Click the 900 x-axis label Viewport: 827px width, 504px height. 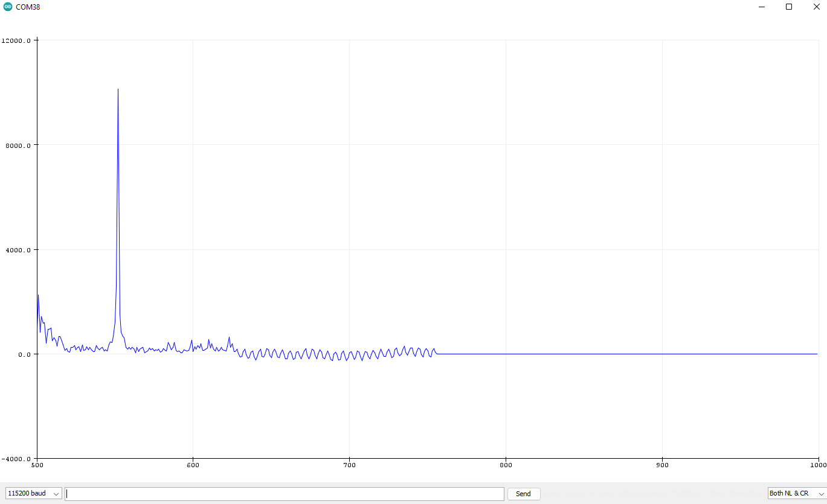662,465
